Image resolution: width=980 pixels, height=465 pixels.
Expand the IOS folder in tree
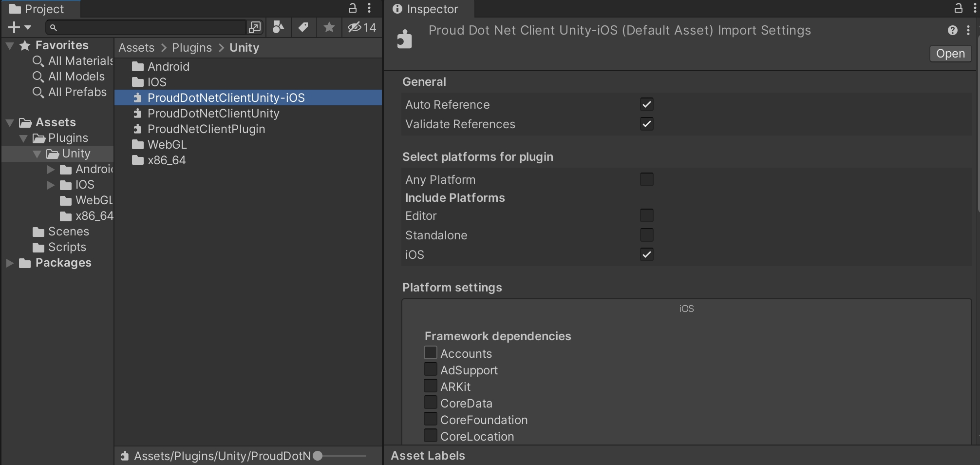[x=51, y=185]
